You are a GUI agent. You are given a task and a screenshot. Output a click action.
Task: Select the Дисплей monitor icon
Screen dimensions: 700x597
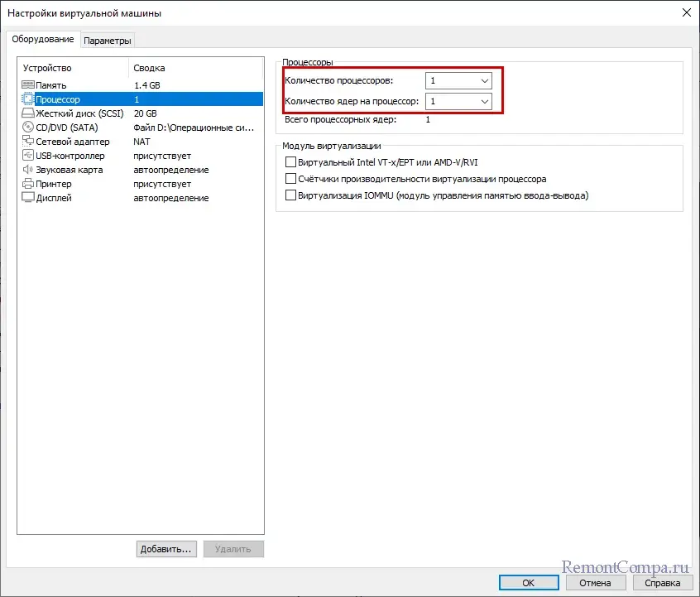pos(28,198)
